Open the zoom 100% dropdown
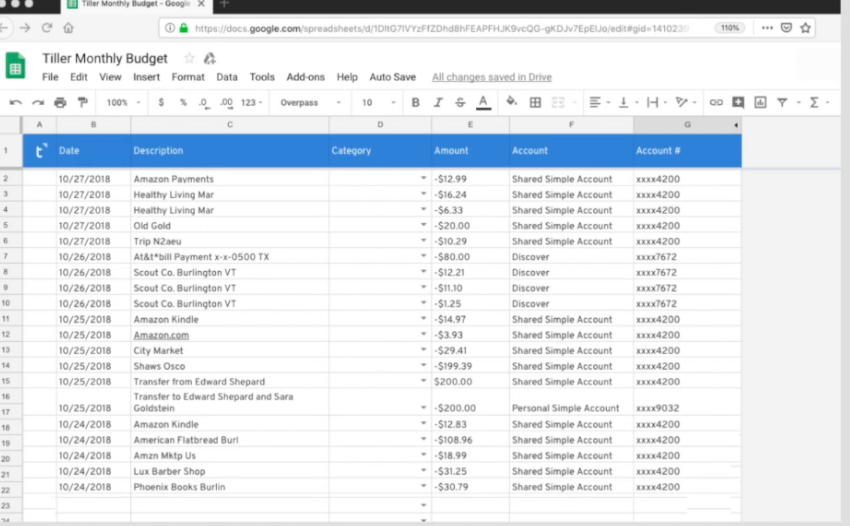This screenshot has width=850, height=526. (x=123, y=102)
